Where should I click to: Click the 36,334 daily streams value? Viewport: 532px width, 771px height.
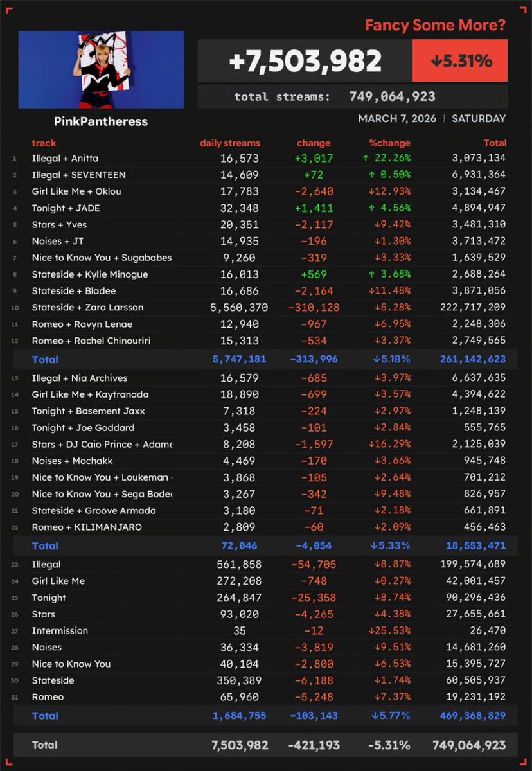pyautogui.click(x=239, y=648)
